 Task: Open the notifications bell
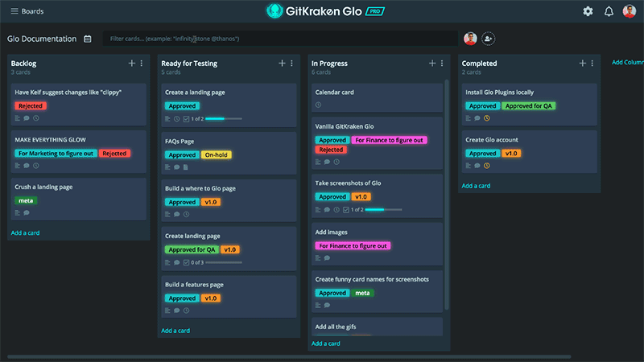[609, 11]
